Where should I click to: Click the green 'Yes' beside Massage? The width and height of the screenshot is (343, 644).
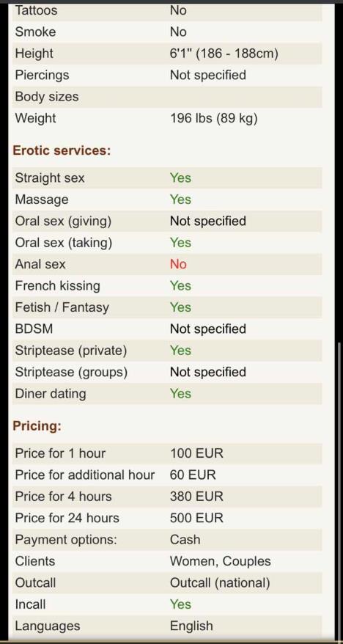(180, 200)
